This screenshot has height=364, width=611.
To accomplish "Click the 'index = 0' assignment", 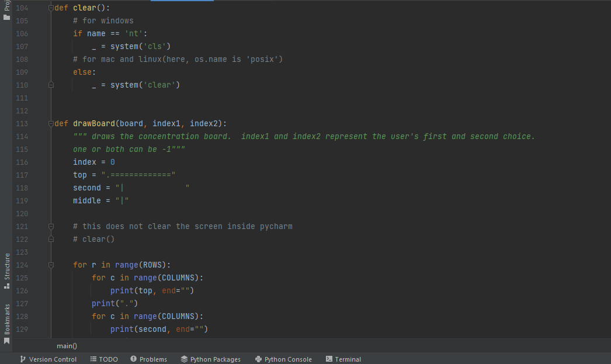I will pyautogui.click(x=94, y=162).
